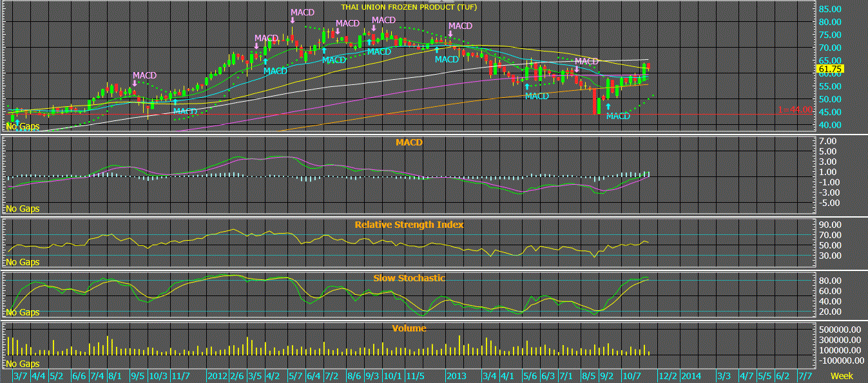The image size is (868, 383).
Task: Click the 2014 year label on time axis
Action: 691,375
